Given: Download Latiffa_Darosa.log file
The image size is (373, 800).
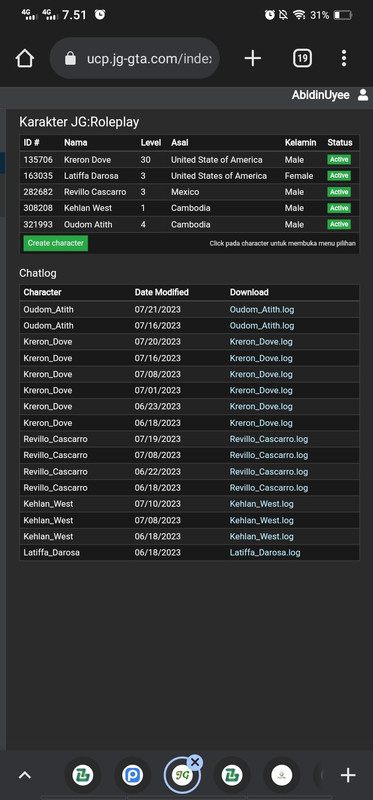Looking at the screenshot, I should tap(265, 553).
